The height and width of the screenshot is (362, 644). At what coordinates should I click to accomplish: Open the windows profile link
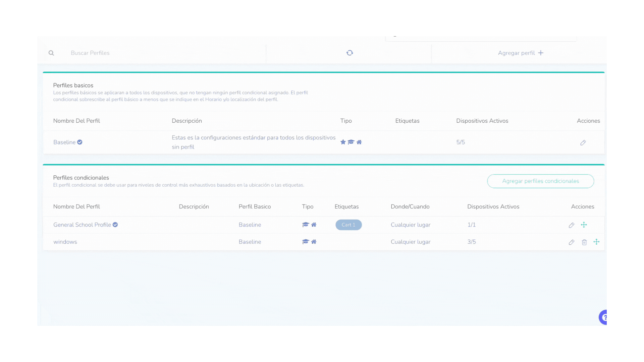[x=65, y=242]
